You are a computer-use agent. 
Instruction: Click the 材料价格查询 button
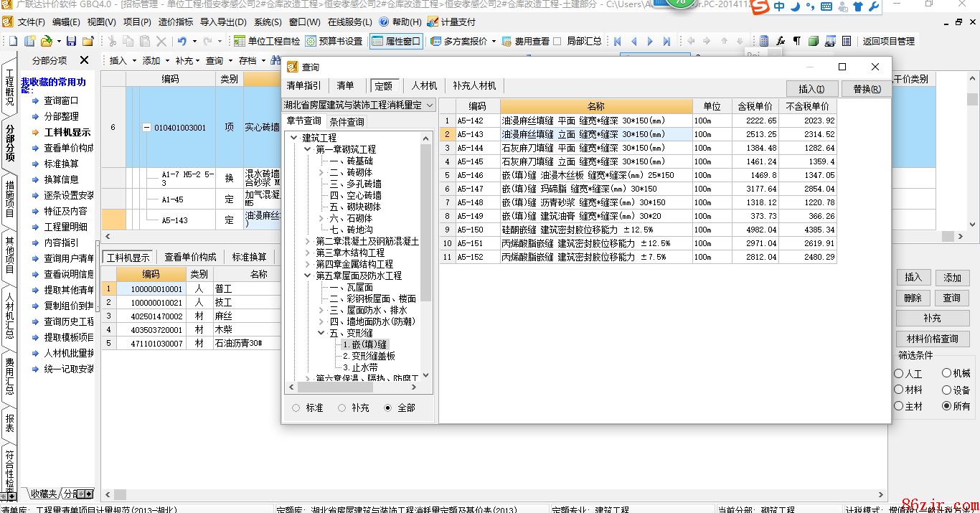click(932, 339)
